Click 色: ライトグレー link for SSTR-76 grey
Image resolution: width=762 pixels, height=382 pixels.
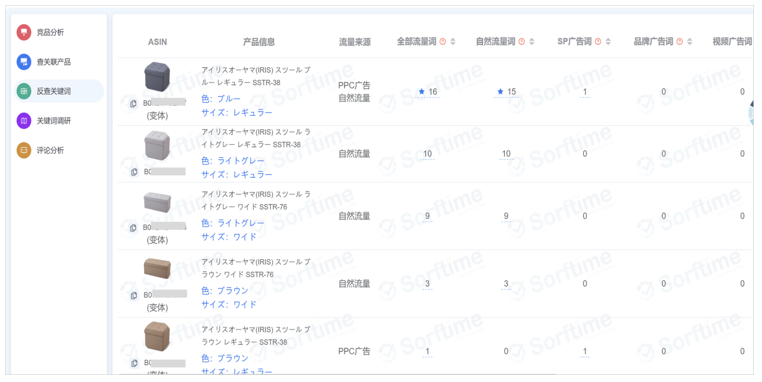pos(233,223)
